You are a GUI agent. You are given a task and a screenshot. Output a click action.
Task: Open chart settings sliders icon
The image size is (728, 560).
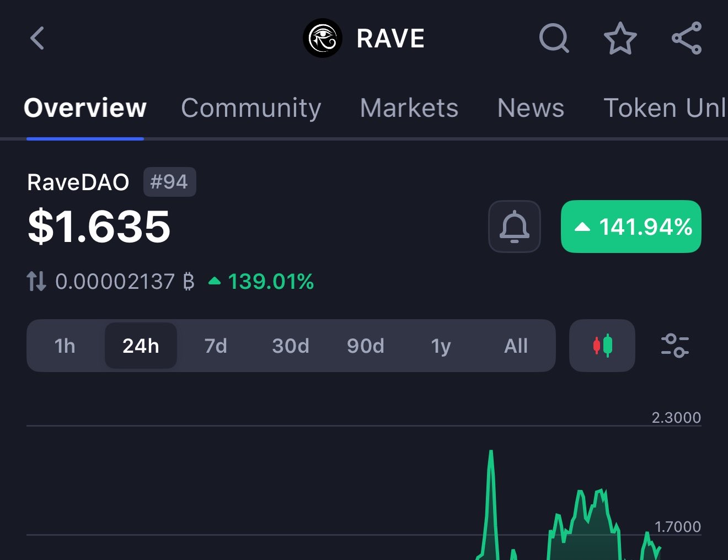pyautogui.click(x=675, y=346)
